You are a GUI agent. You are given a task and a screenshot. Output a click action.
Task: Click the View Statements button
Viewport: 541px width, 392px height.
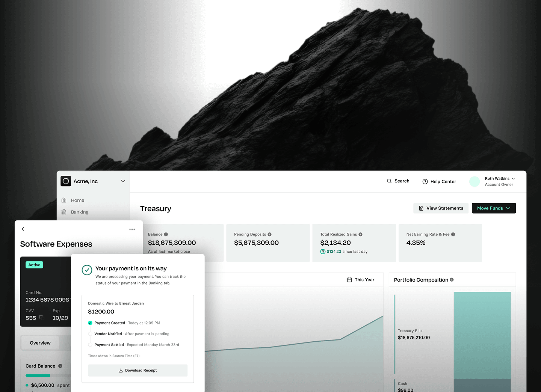coord(441,208)
